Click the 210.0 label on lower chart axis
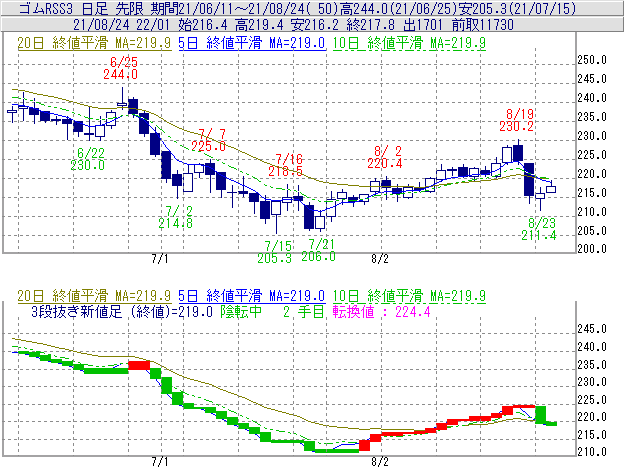Screen dimensions: 624x475 point(592,452)
